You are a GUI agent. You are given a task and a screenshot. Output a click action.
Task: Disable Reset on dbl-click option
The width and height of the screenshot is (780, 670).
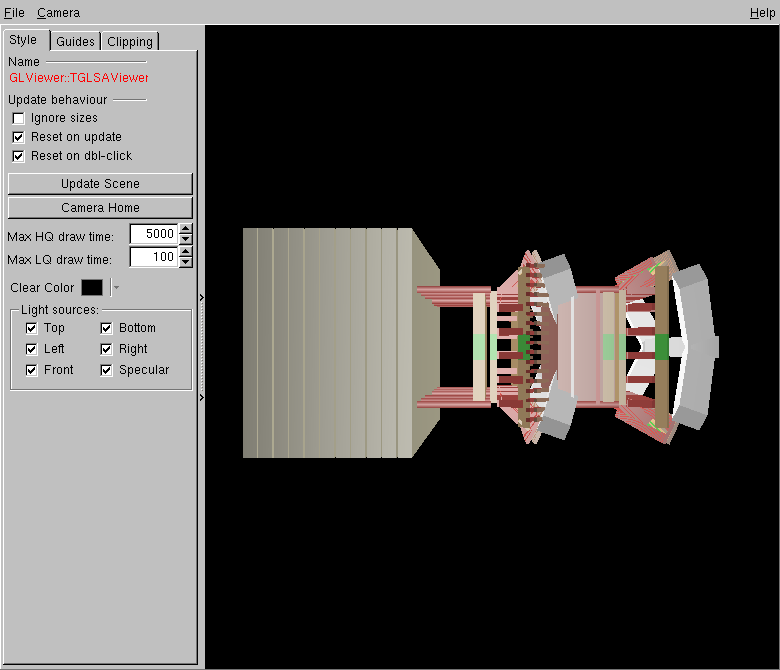[x=19, y=156]
